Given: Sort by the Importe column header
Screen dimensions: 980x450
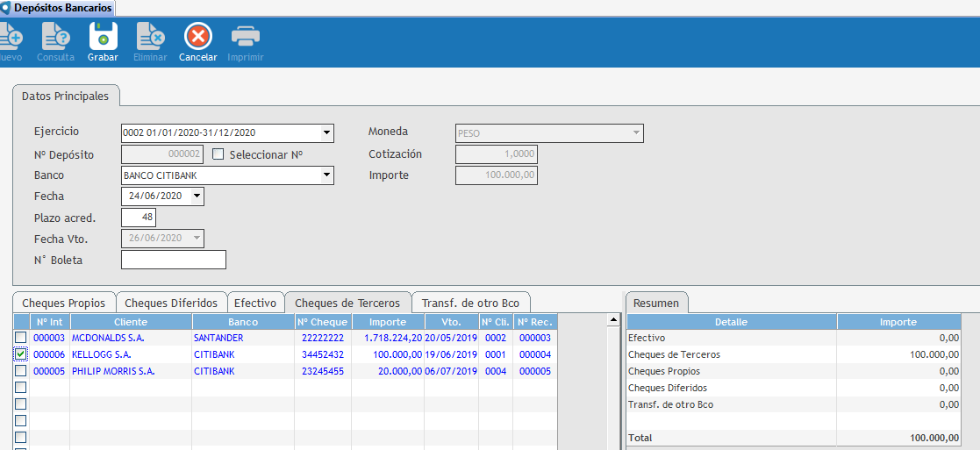Looking at the screenshot, I should [387, 322].
